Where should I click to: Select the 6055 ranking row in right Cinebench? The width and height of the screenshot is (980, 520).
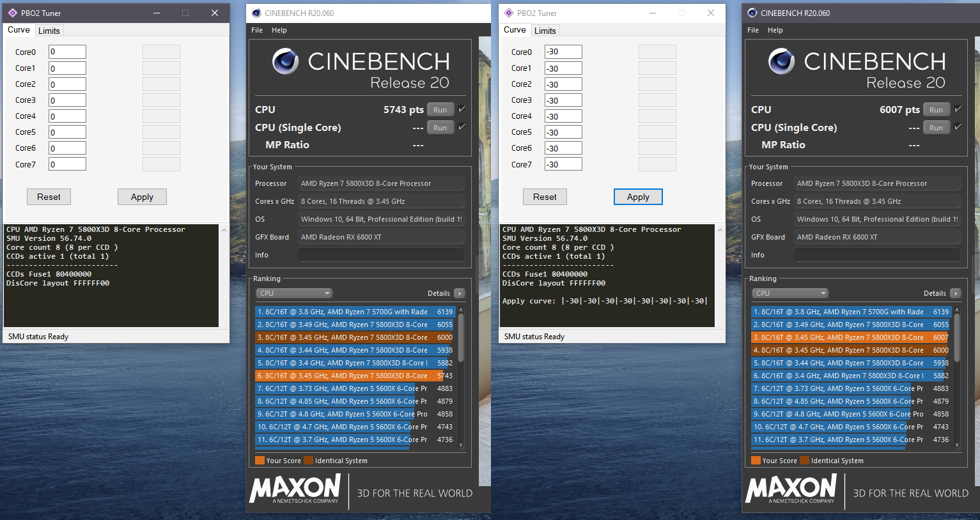point(851,325)
